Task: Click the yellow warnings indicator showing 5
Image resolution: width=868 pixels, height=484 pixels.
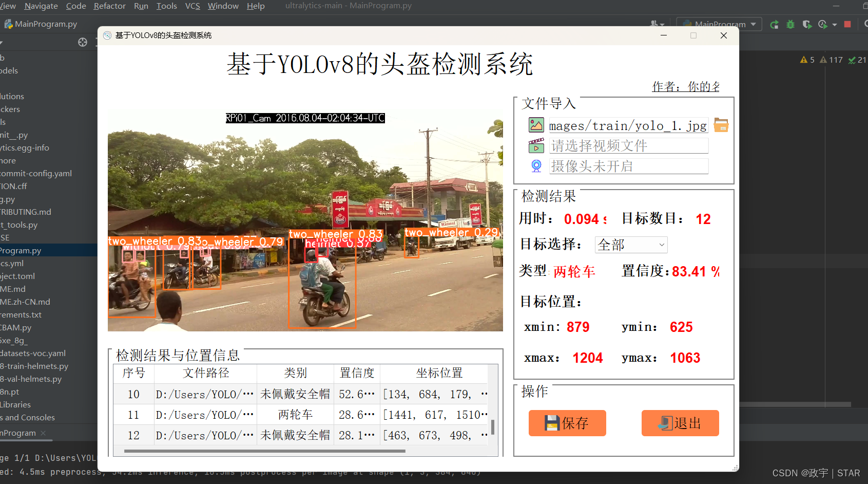Action: 807,60
